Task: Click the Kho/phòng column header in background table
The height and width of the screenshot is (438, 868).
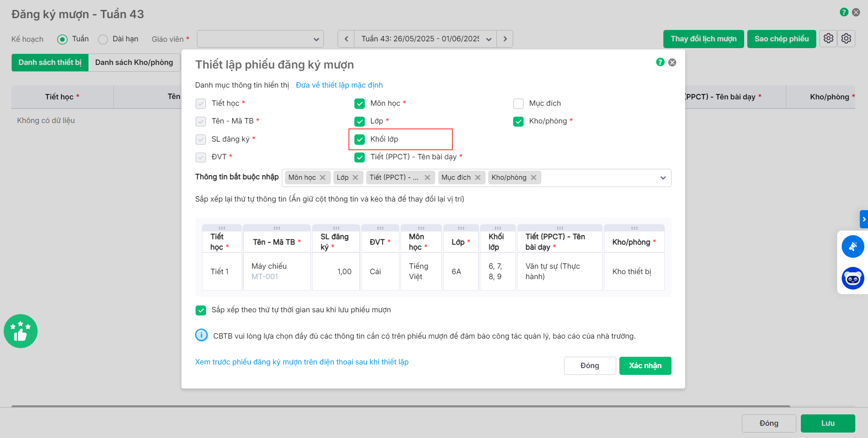Action: click(x=821, y=97)
